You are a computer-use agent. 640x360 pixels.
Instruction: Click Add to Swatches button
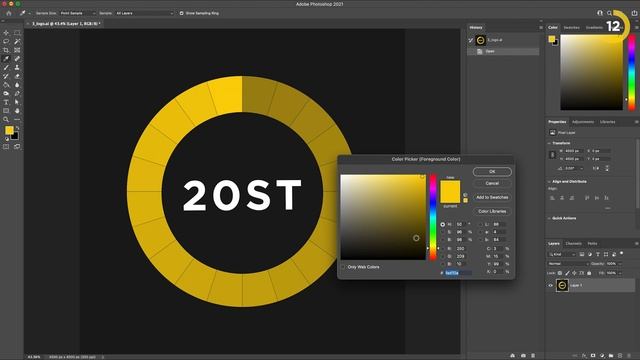pos(492,197)
